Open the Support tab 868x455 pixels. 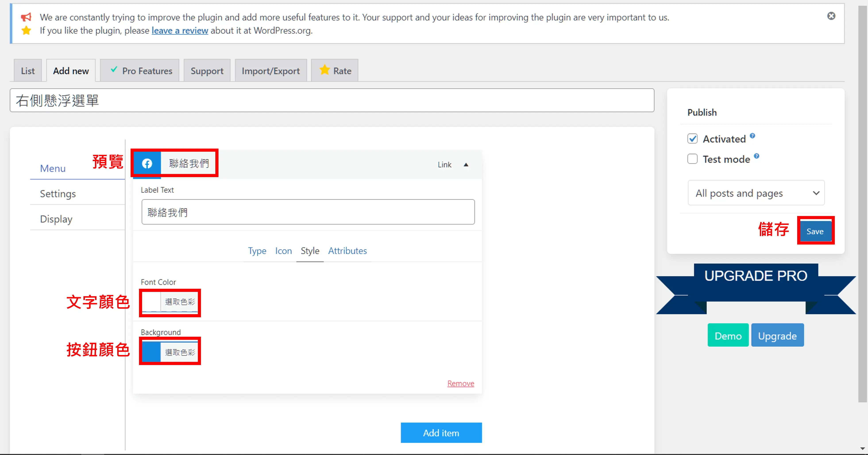[207, 71]
